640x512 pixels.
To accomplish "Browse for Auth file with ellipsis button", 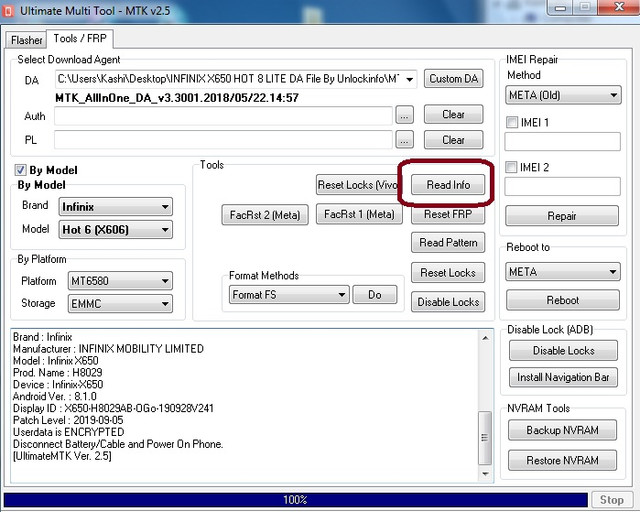I will click(404, 116).
